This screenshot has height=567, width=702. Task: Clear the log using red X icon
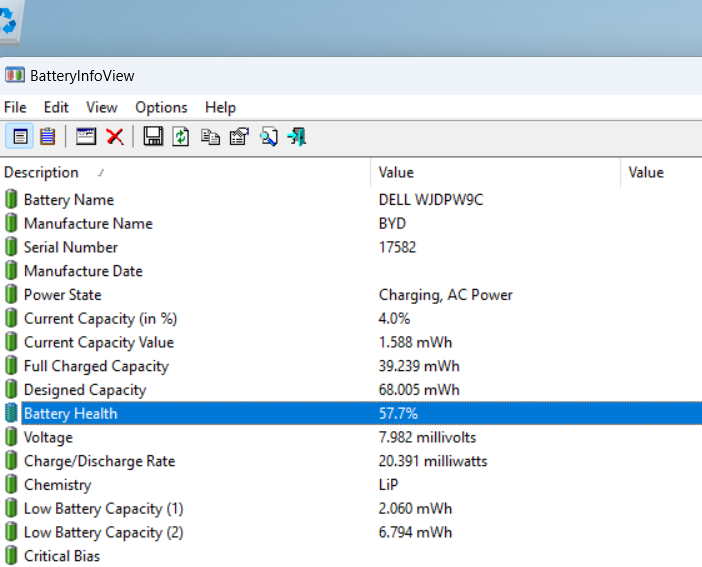[x=115, y=136]
